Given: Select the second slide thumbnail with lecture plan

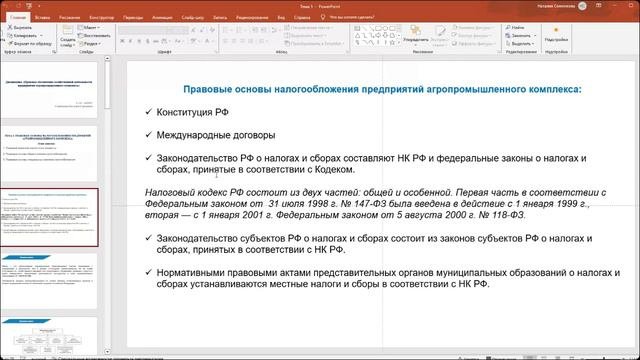Looking at the screenshot, I should [49, 153].
